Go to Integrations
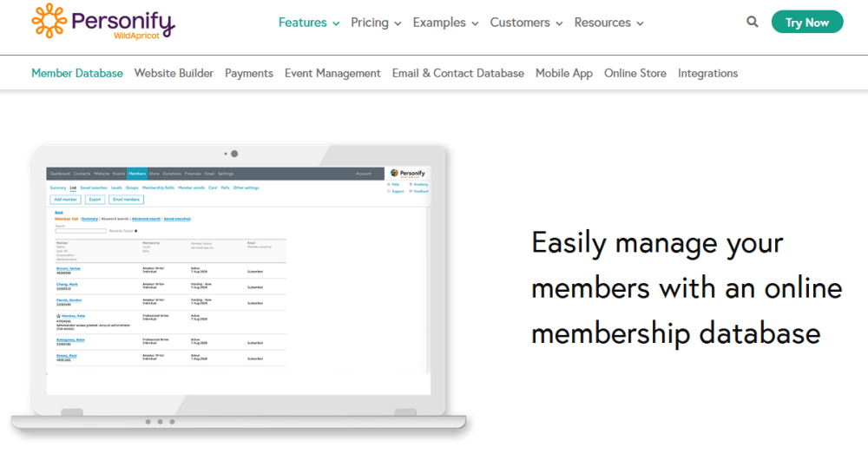 coord(707,73)
